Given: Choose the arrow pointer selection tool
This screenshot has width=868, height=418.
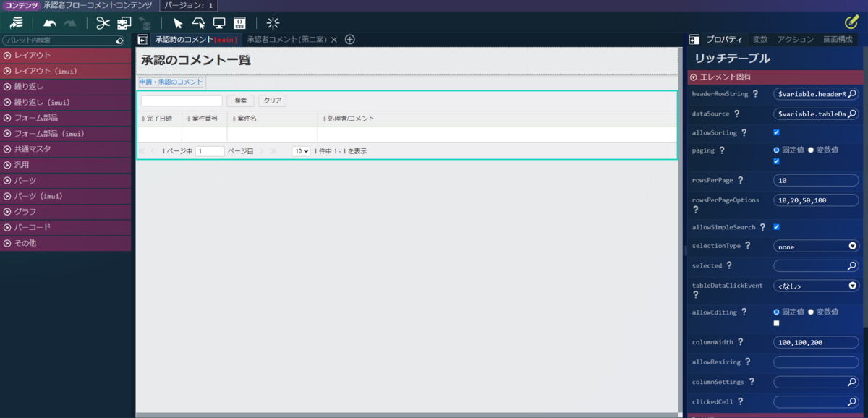Looking at the screenshot, I should [x=178, y=23].
